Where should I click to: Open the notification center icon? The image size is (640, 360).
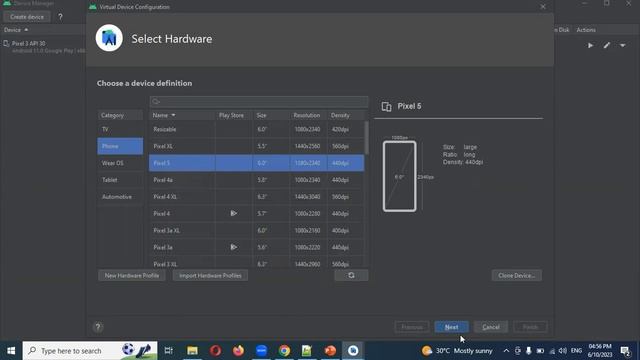(625, 351)
